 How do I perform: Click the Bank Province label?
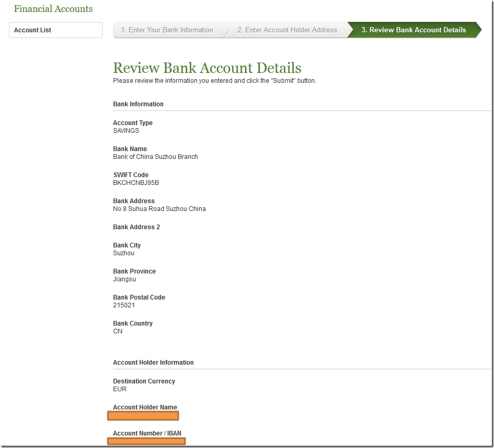click(134, 271)
